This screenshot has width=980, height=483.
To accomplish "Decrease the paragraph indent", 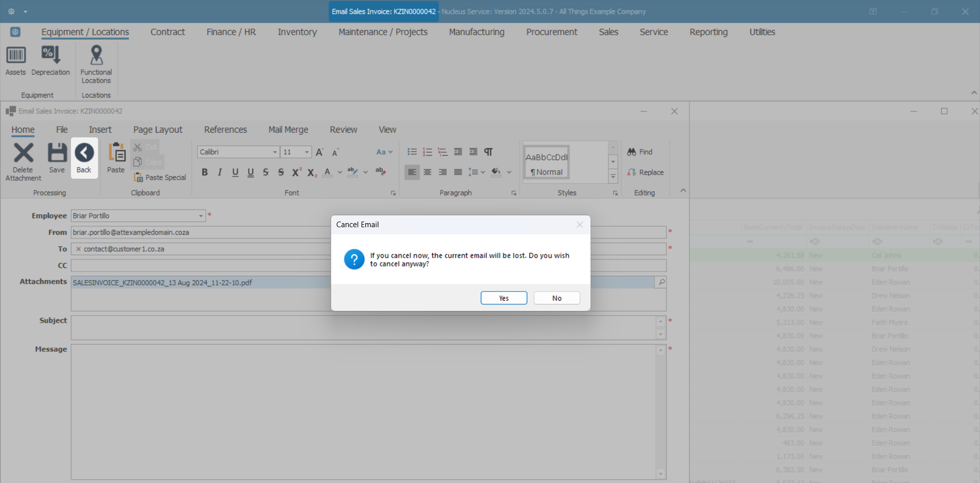I will [458, 152].
